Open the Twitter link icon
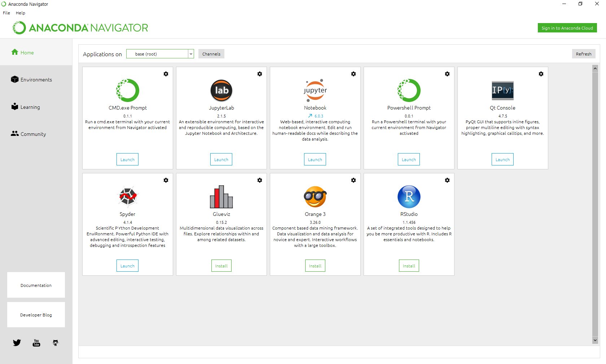The image size is (606, 364). click(x=17, y=343)
